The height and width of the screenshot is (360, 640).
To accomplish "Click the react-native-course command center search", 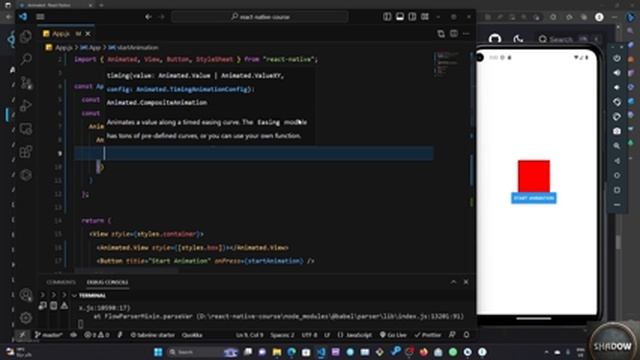I will click(x=260, y=17).
